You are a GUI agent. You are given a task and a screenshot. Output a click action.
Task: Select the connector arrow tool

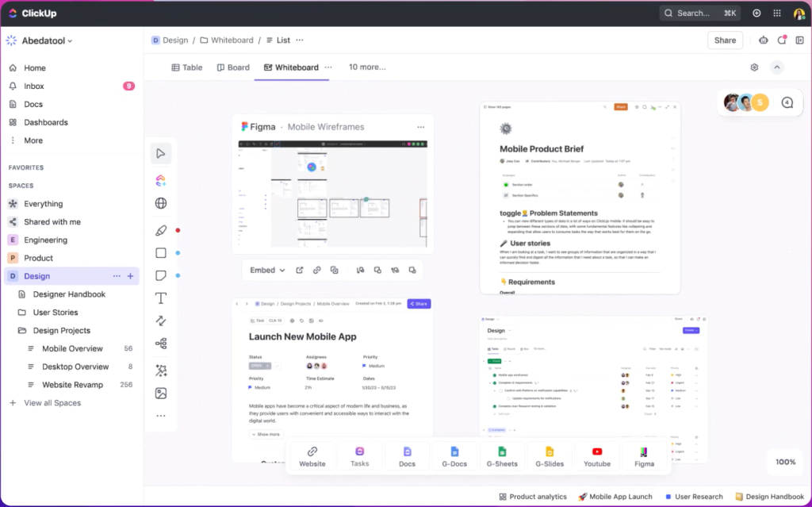click(161, 321)
